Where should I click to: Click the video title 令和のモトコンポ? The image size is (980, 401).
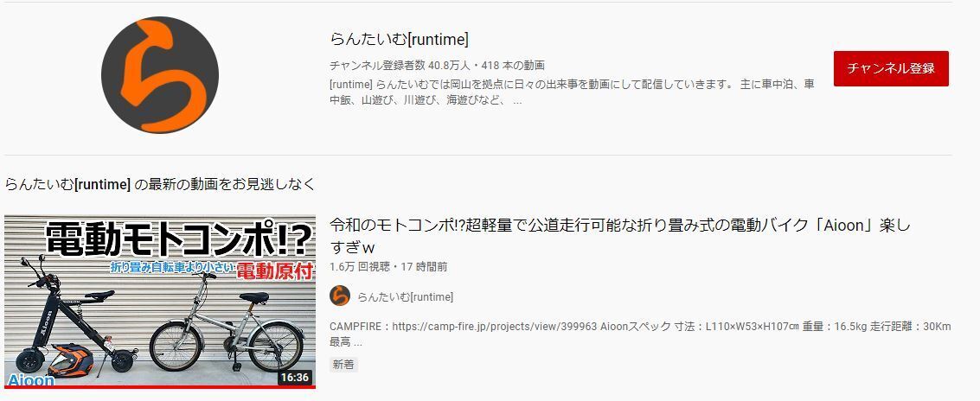[620, 235]
